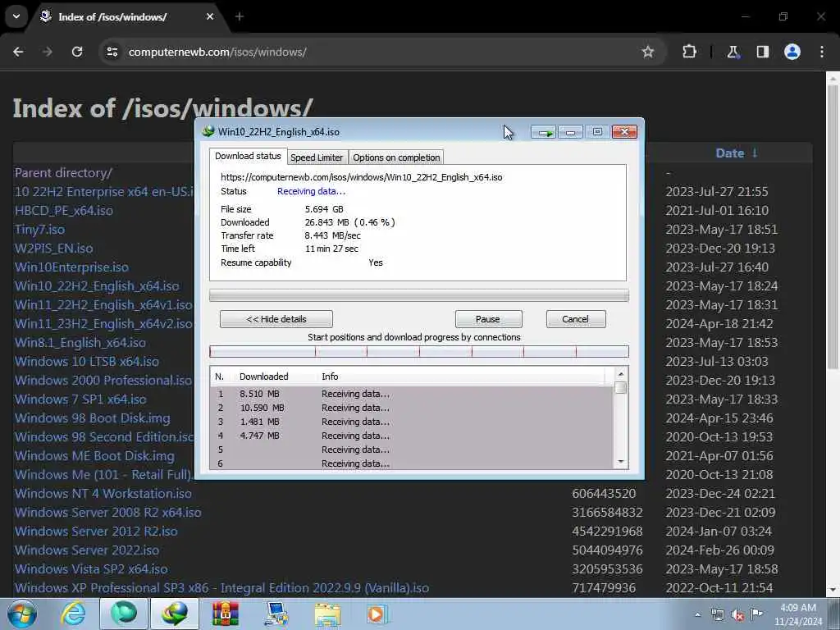Open WinRAR from the taskbar
Screen dimensions: 840x630
[x=226, y=614]
